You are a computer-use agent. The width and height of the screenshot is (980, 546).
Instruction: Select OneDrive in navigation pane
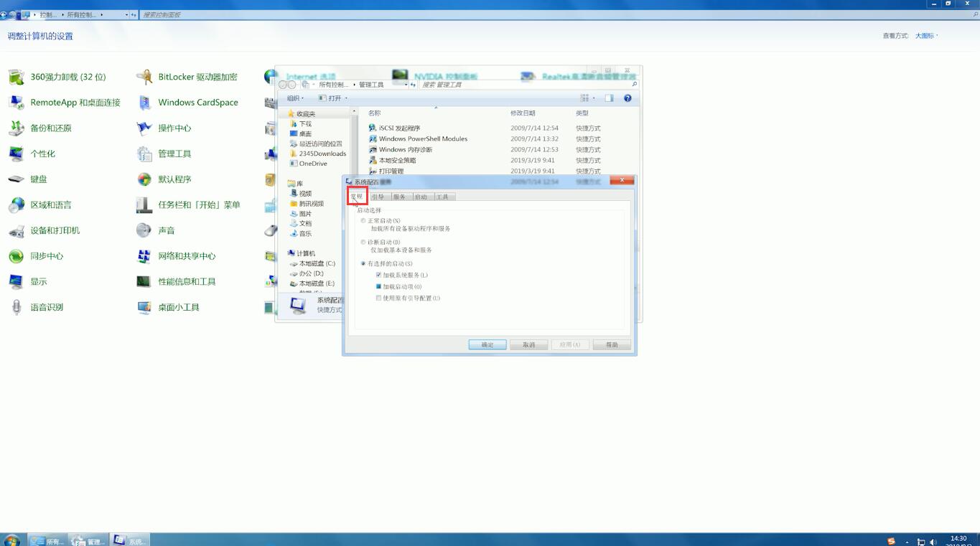(309, 164)
